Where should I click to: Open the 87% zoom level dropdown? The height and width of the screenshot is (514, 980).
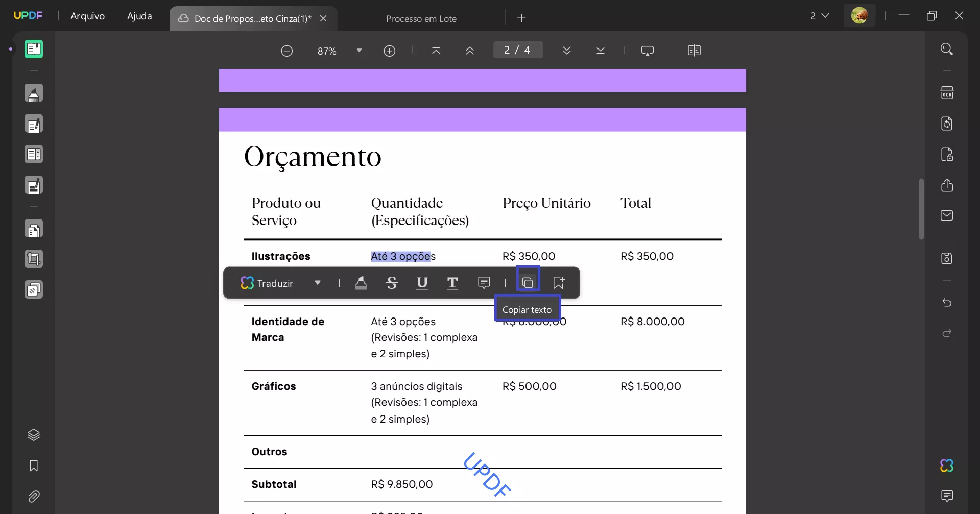358,50
